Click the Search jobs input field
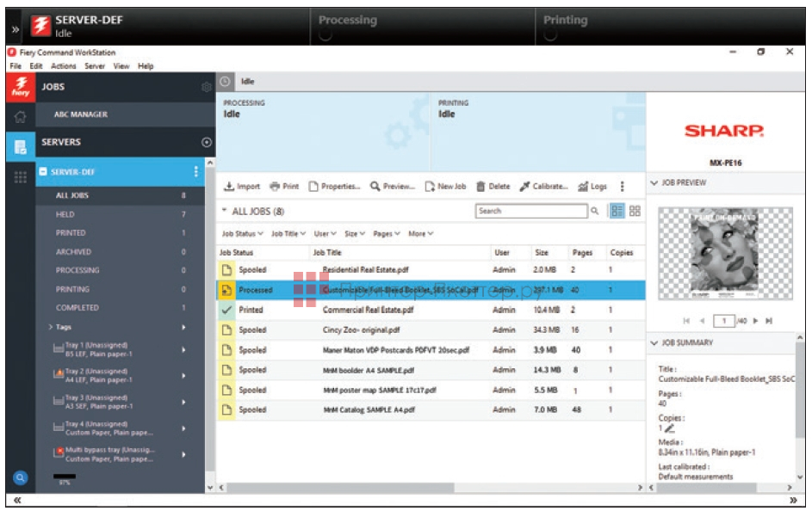The width and height of the screenshot is (812, 511). [x=530, y=211]
